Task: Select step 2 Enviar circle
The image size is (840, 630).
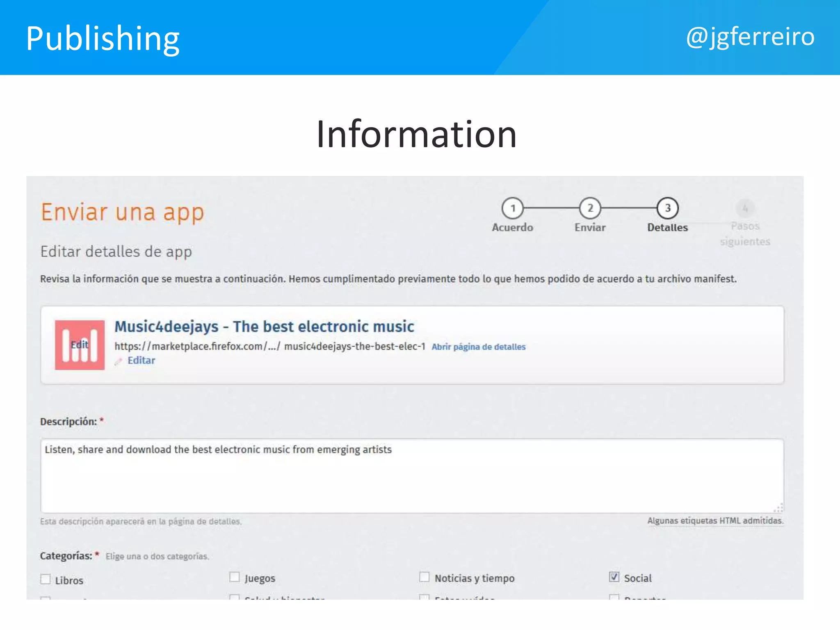Action: coord(590,208)
